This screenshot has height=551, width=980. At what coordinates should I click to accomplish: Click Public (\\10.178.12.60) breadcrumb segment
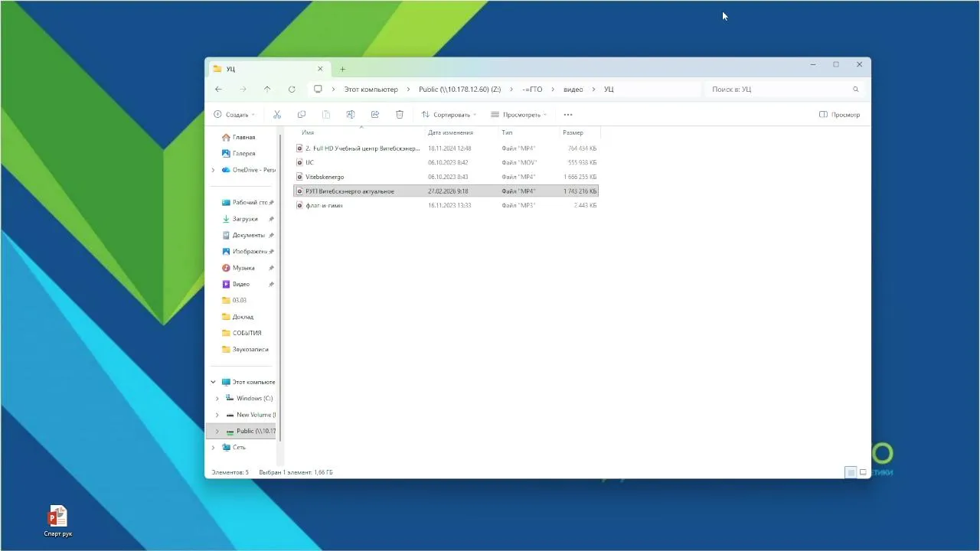tap(459, 90)
